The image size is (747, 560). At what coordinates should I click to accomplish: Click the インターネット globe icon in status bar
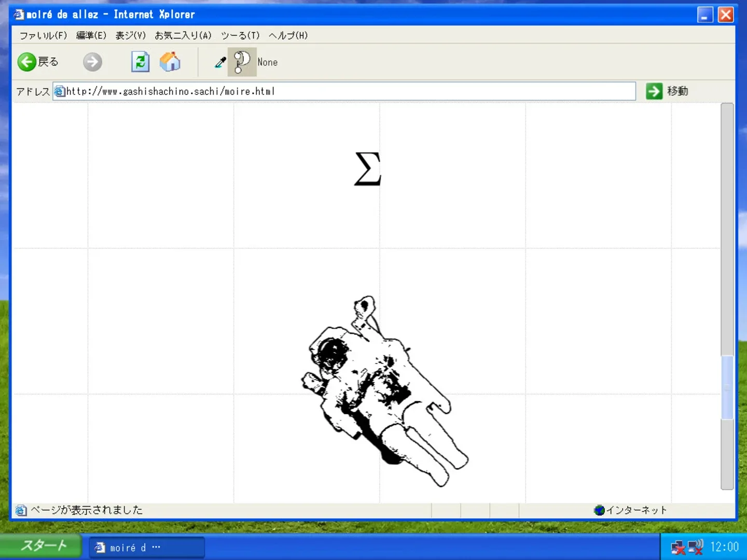point(600,510)
